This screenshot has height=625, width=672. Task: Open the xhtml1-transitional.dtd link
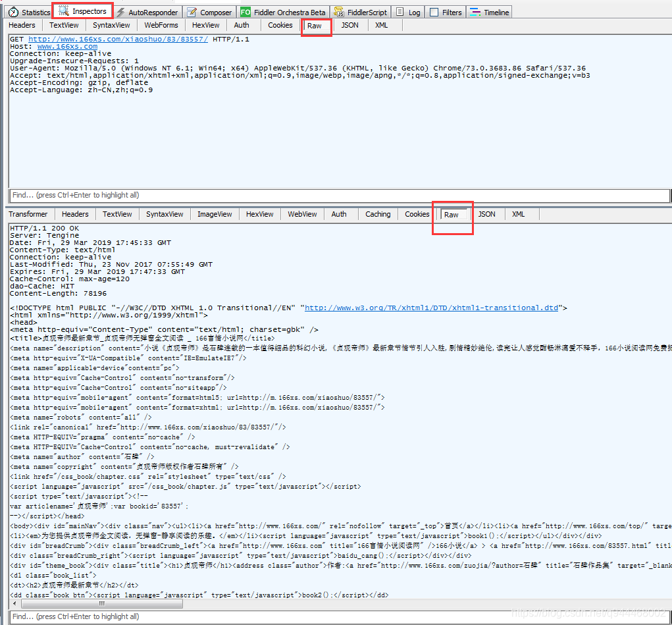click(x=431, y=308)
